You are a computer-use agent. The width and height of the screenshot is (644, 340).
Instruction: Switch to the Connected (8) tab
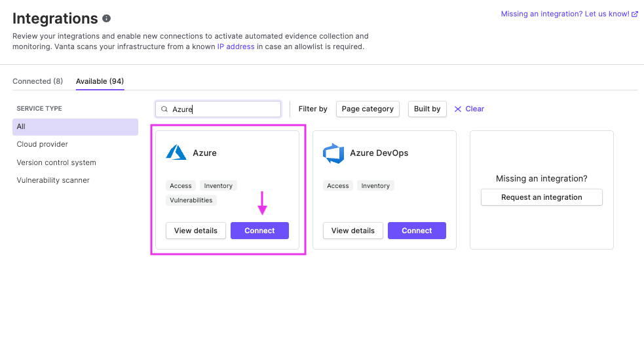(x=38, y=81)
